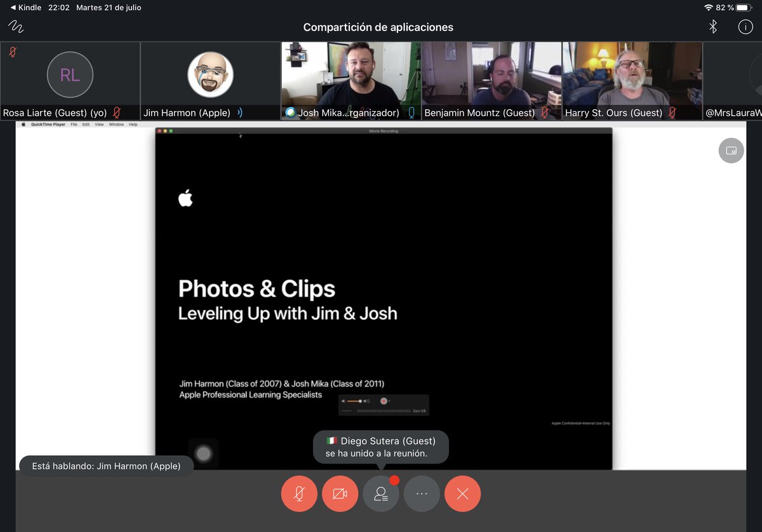Viewport: 762px width, 532px height.
Task: Tap the muted mic icon beside Rosa Liarte's name
Action: click(116, 113)
